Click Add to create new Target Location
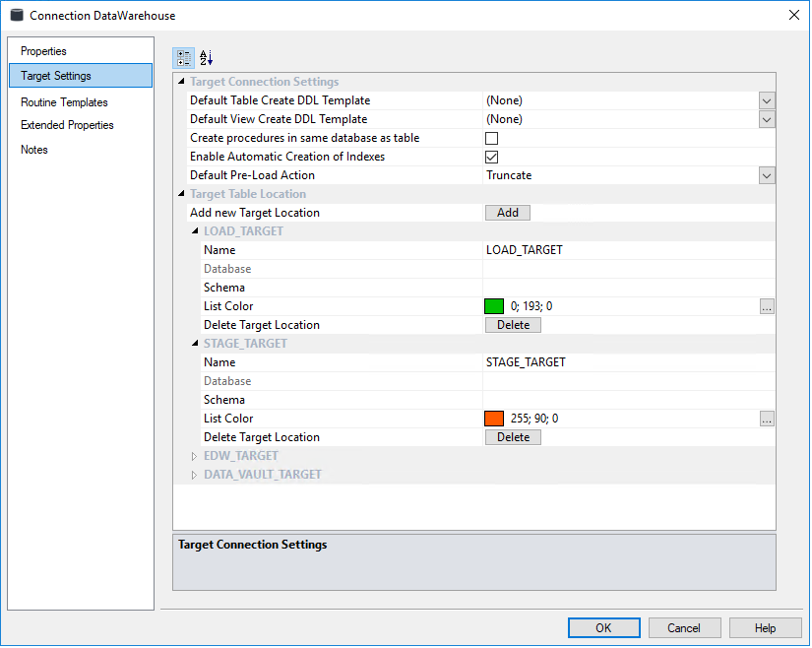812x648 pixels. 508,213
